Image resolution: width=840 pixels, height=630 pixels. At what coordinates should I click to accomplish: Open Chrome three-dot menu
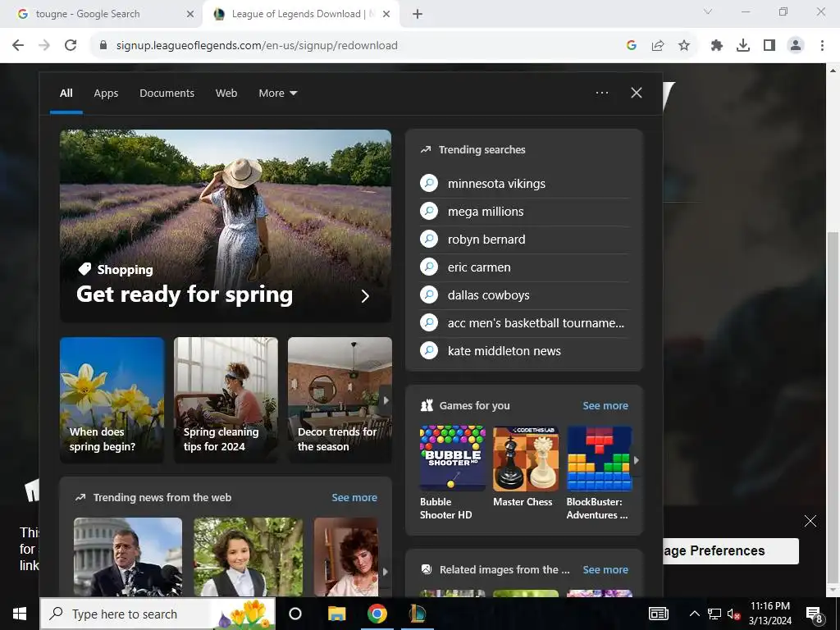[822, 46]
